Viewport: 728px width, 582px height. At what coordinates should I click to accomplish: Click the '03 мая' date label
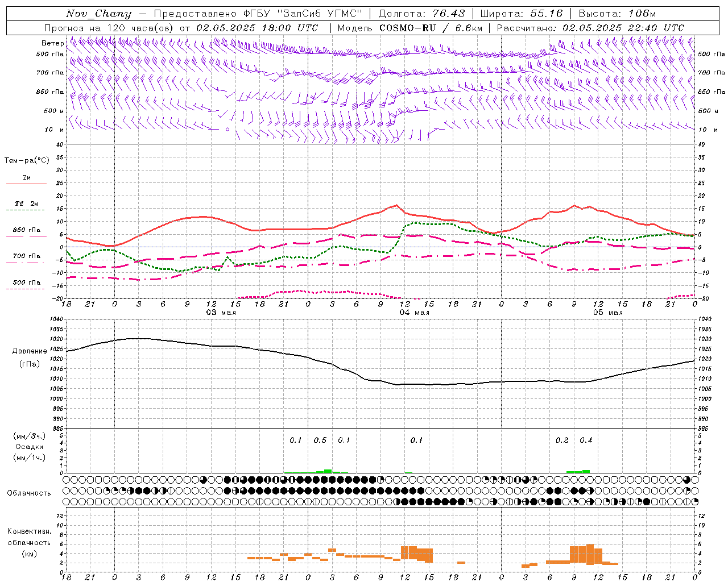tap(221, 313)
